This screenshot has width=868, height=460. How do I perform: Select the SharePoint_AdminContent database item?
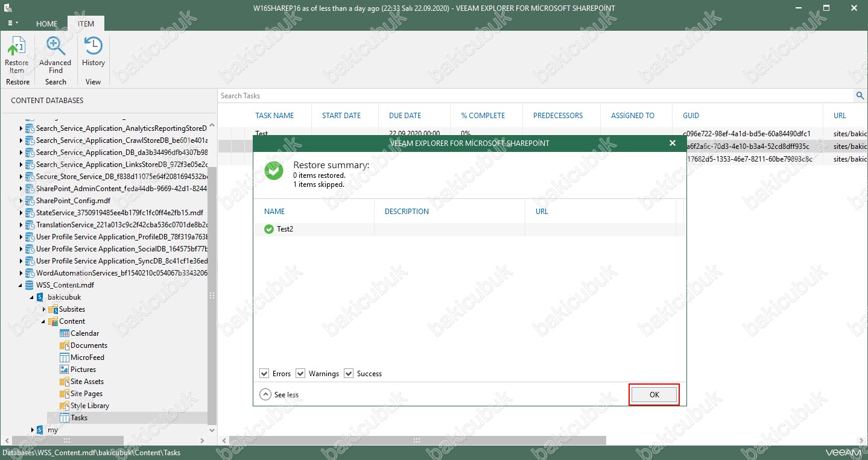[x=122, y=189]
